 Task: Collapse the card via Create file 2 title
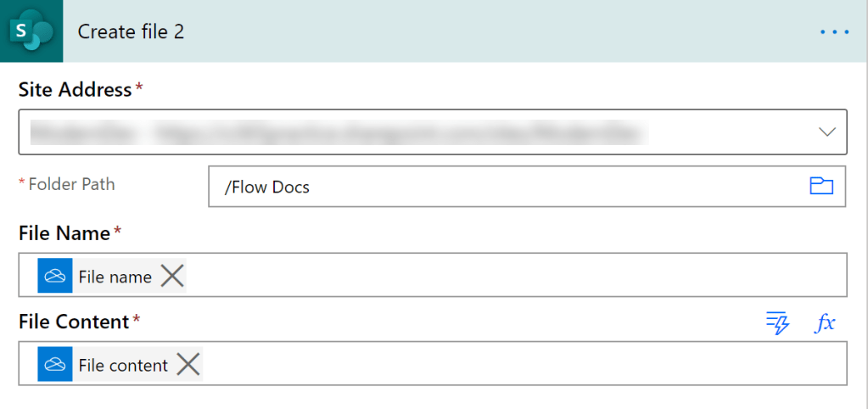click(132, 32)
